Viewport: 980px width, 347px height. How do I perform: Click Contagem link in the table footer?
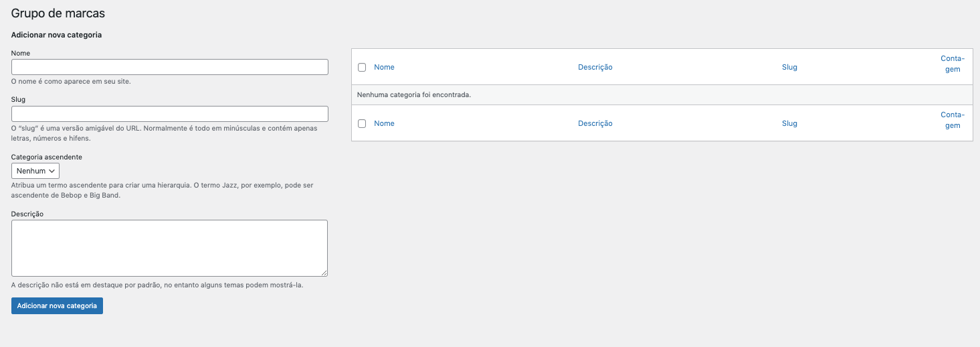click(953, 120)
